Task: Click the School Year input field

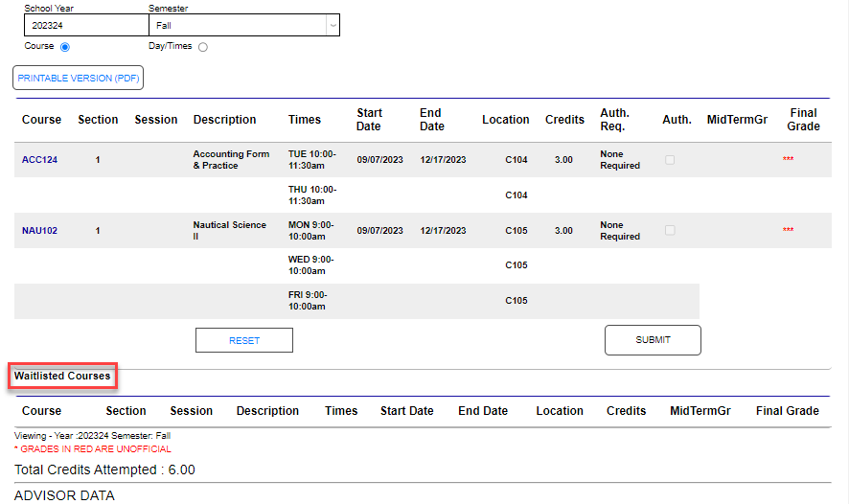Action: point(85,26)
